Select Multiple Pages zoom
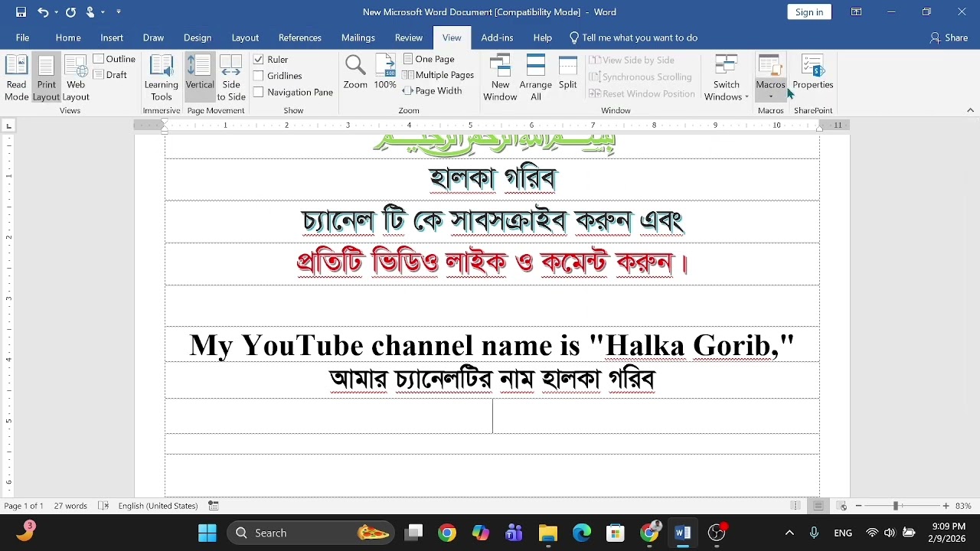Viewport: 980px width, 551px height. (439, 75)
